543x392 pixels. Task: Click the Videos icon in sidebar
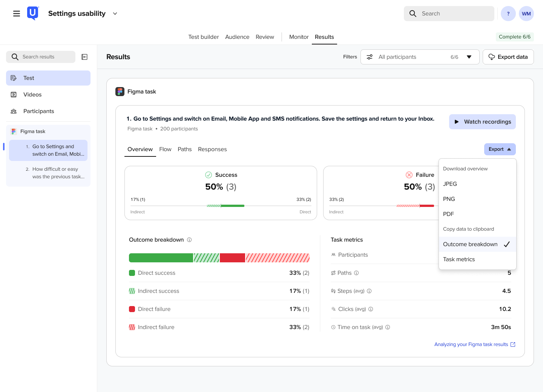pyautogui.click(x=14, y=95)
